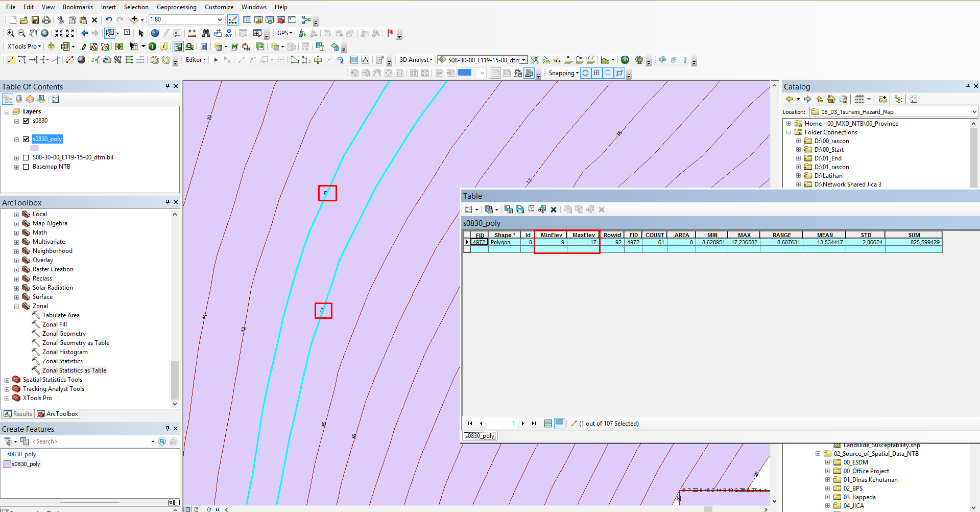The height and width of the screenshot is (512, 980).
Task: Toggle End Snapping button
Action: pos(597,73)
